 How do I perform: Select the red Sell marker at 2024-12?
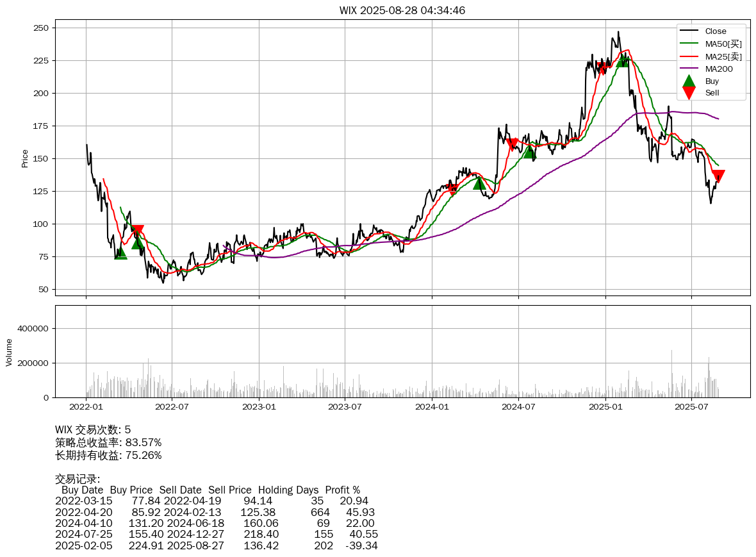(x=602, y=68)
